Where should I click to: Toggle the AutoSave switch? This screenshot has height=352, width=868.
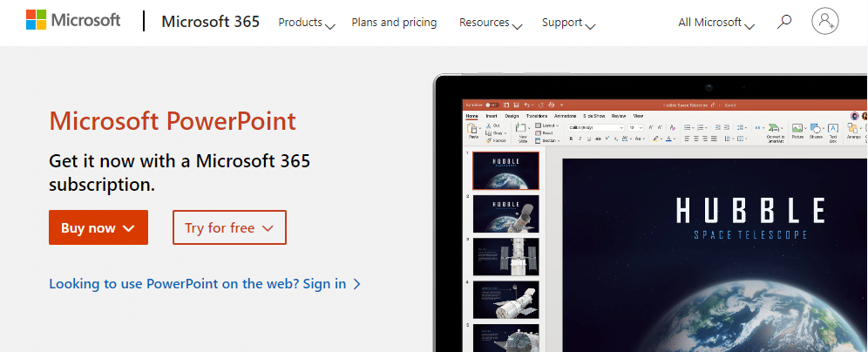[x=492, y=105]
